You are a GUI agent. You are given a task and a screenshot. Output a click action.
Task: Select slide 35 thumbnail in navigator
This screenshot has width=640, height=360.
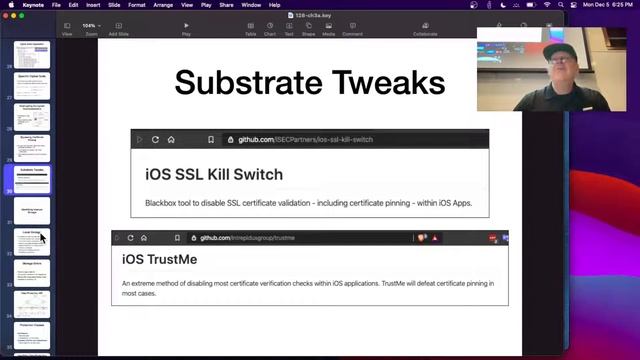coord(32,336)
